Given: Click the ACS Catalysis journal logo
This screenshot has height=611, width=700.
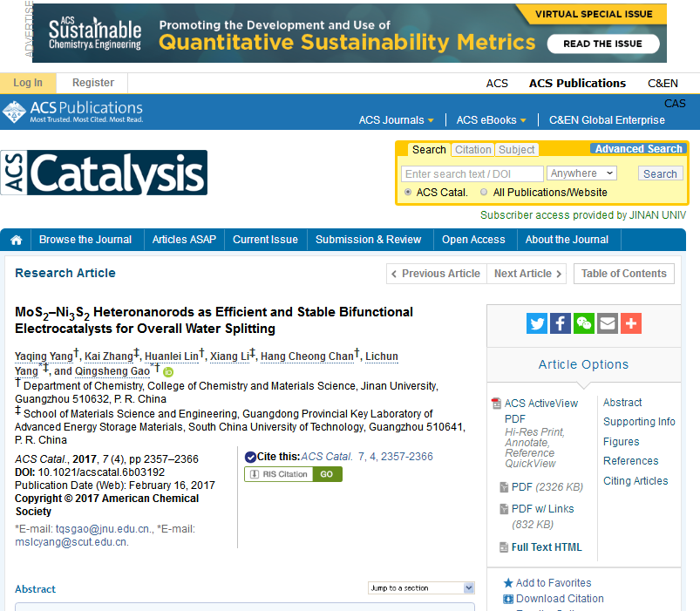Looking at the screenshot, I should [x=104, y=173].
